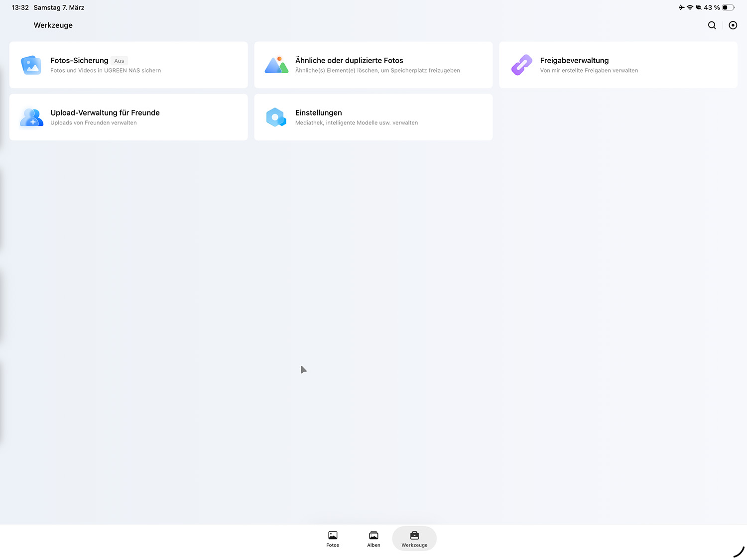This screenshot has width=747, height=560.
Task: Open Freigabeverwaltung title text
Action: pos(574,60)
